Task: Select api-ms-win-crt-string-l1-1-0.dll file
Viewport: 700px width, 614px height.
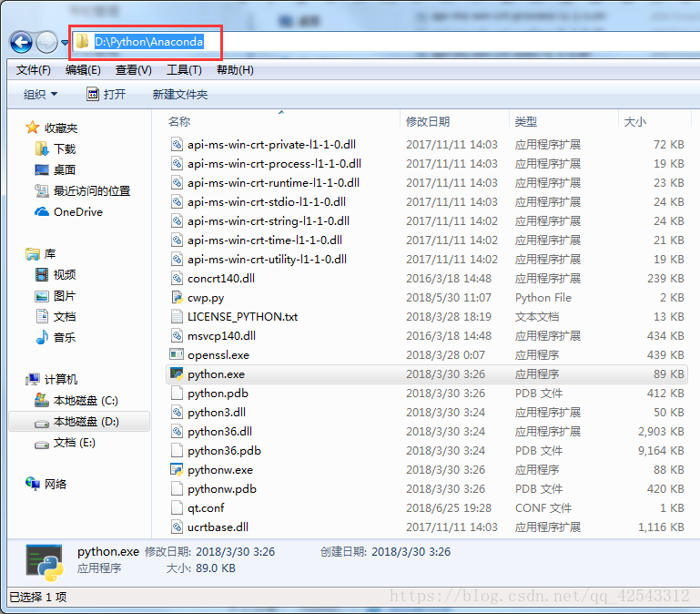Action: pos(260,220)
